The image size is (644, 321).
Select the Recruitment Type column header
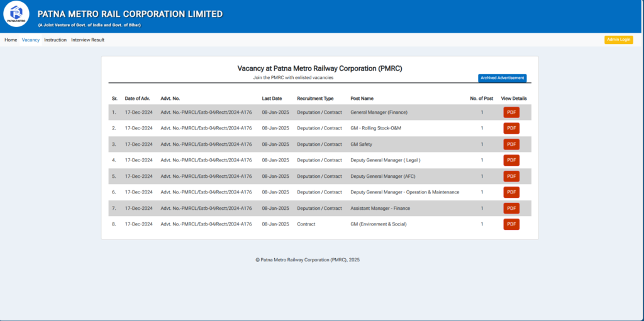coord(316,99)
